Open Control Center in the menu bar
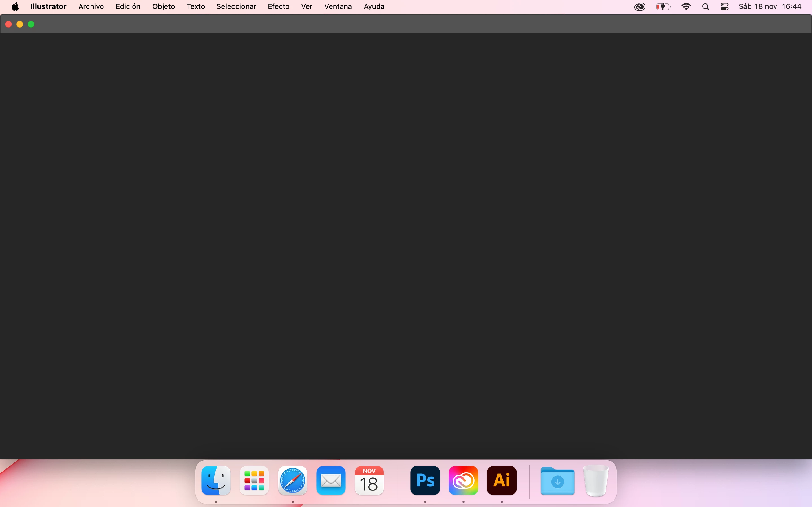 click(x=724, y=7)
